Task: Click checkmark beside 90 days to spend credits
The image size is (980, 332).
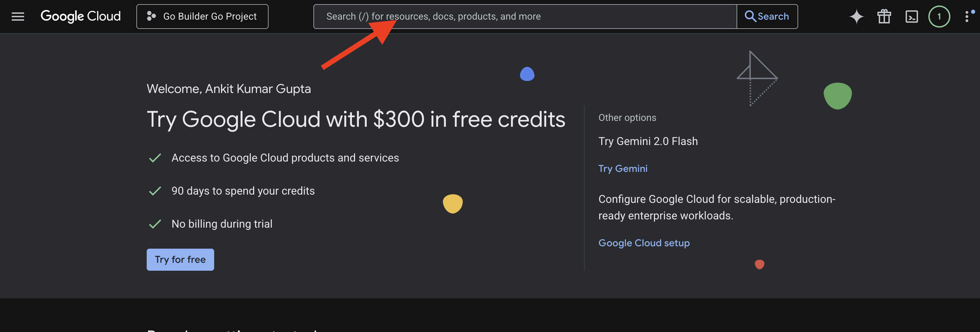Action: [155, 190]
